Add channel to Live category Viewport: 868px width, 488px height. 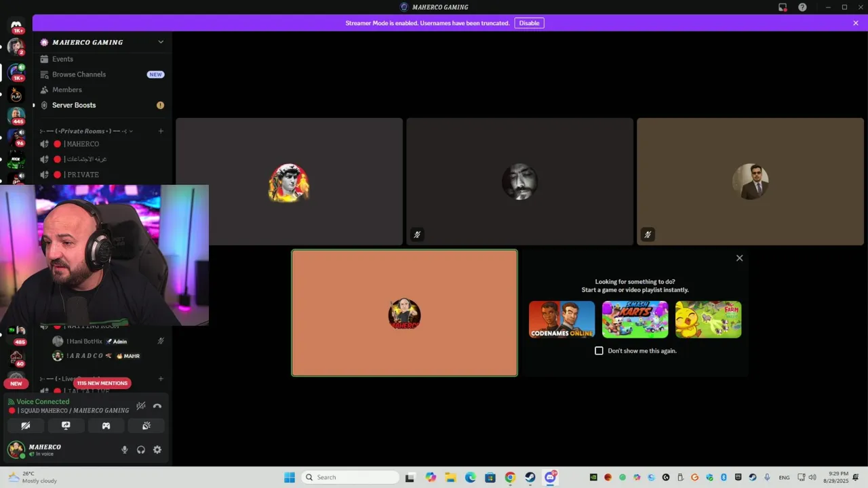coord(161,379)
